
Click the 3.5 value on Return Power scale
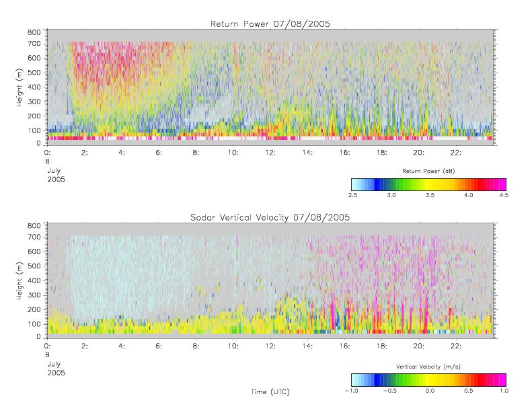[430, 195]
